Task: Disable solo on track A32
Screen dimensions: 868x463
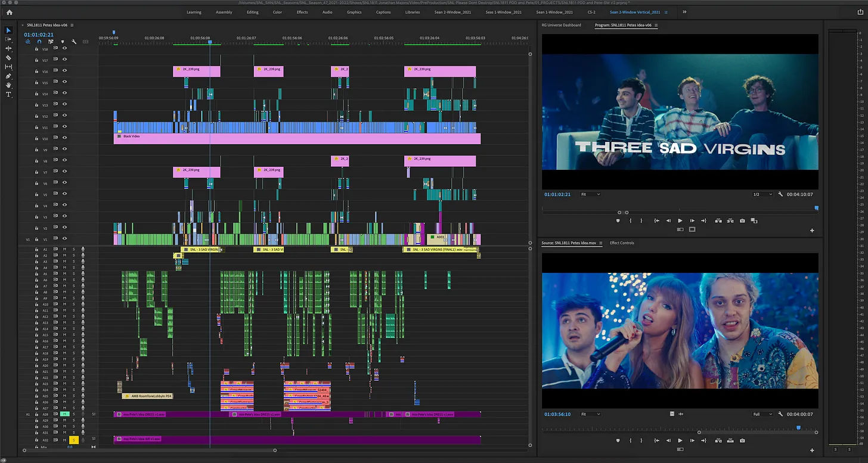Action: 74,440
